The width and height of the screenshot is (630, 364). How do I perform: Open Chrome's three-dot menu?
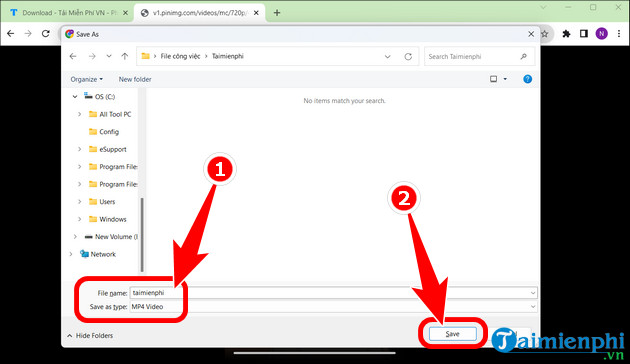coord(619,34)
